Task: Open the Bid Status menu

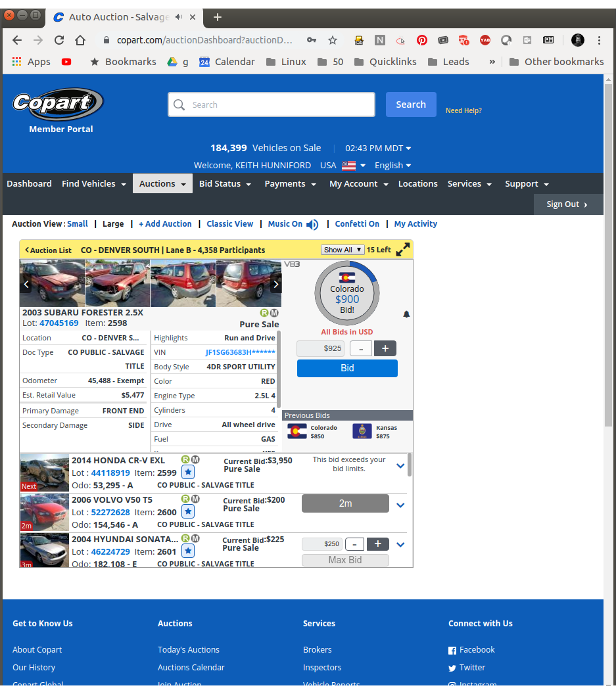Action: pos(225,183)
